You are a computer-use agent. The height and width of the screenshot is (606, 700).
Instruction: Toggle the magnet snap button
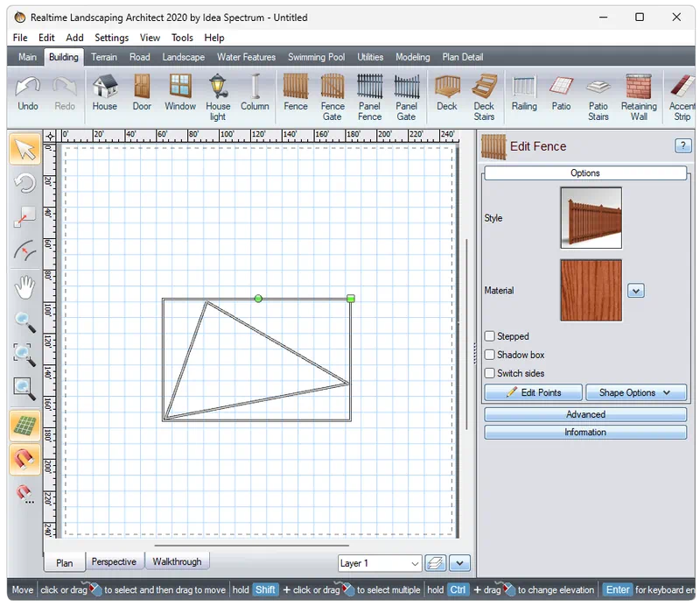25,459
